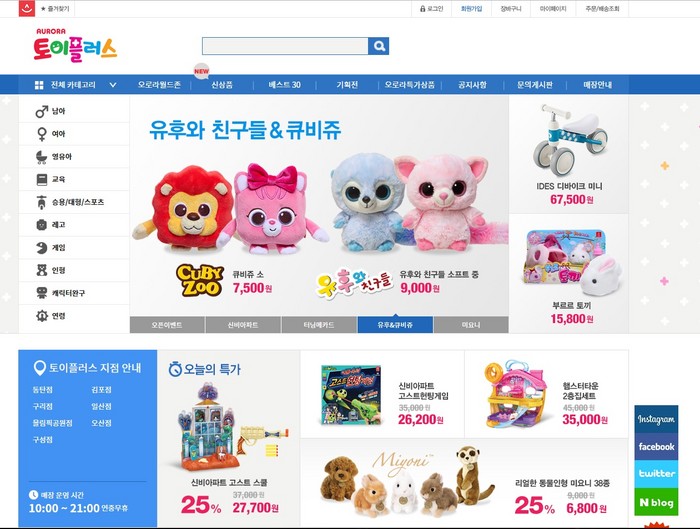Screen dimensions: 700x529
Task: Select the 남아 boy category icon
Action: pyautogui.click(x=42, y=111)
